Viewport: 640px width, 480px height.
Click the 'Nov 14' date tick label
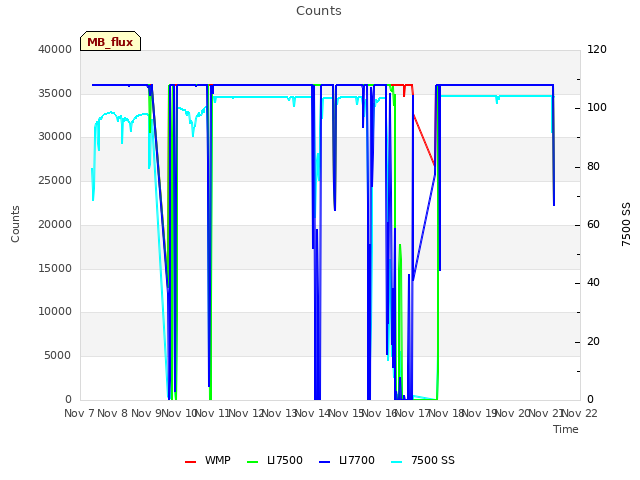[313, 413]
